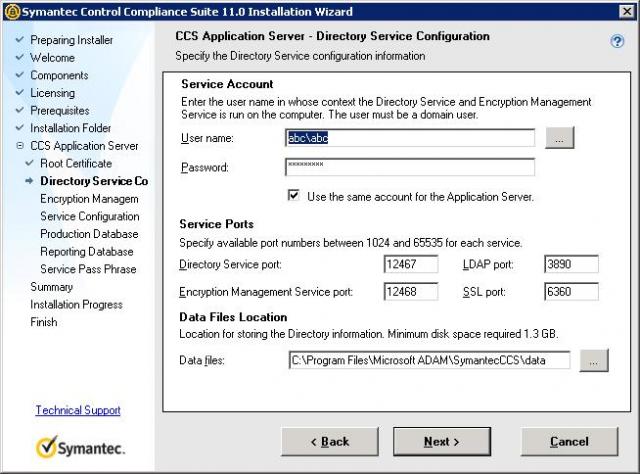Select the Production Database sub-step
This screenshot has width=640, height=474.
click(x=89, y=234)
